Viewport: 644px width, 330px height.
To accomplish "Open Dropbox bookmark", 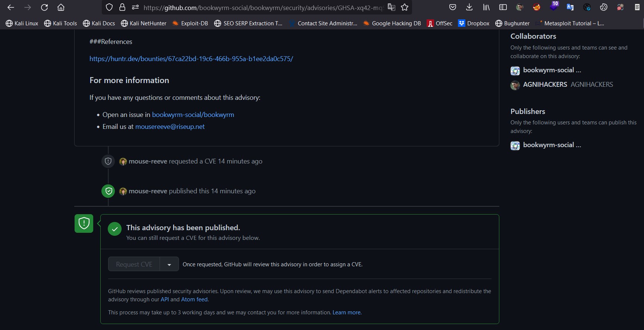I will click(474, 23).
